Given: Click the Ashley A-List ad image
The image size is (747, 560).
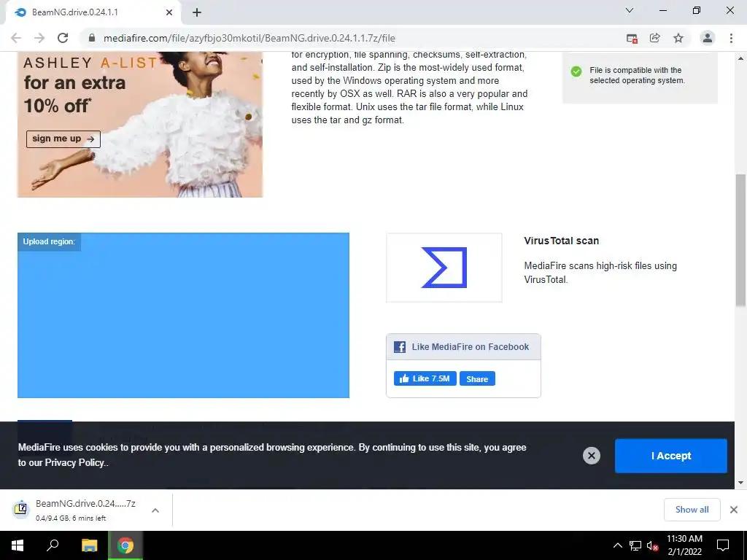Looking at the screenshot, I should 140,124.
